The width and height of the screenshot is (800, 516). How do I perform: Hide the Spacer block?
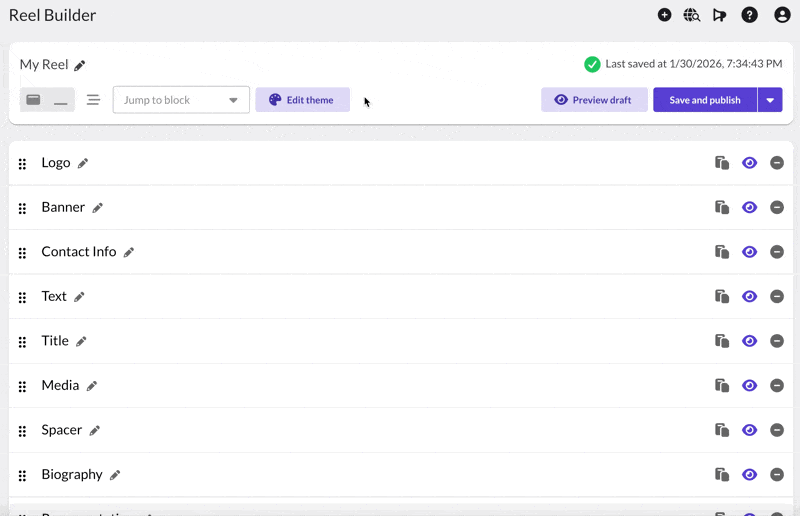click(749, 430)
